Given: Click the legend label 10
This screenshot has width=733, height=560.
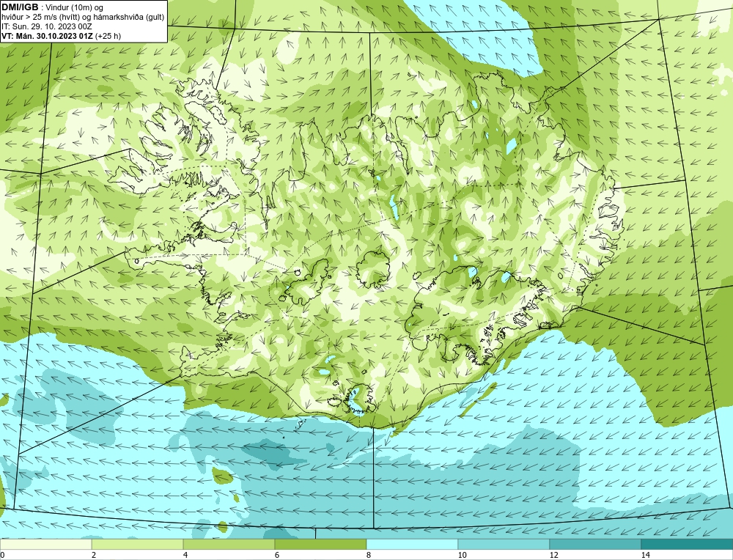Looking at the screenshot, I should [463, 555].
